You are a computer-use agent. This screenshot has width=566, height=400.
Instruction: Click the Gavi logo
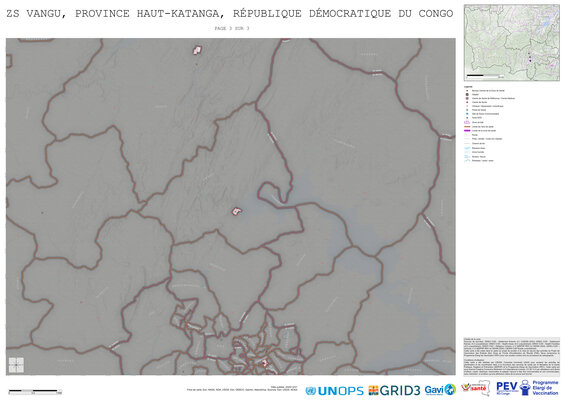[440, 390]
